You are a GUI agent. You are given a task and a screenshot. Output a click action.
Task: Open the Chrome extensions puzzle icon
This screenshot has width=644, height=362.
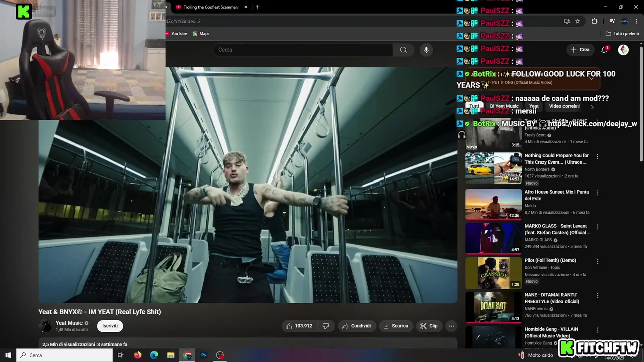(x=594, y=21)
